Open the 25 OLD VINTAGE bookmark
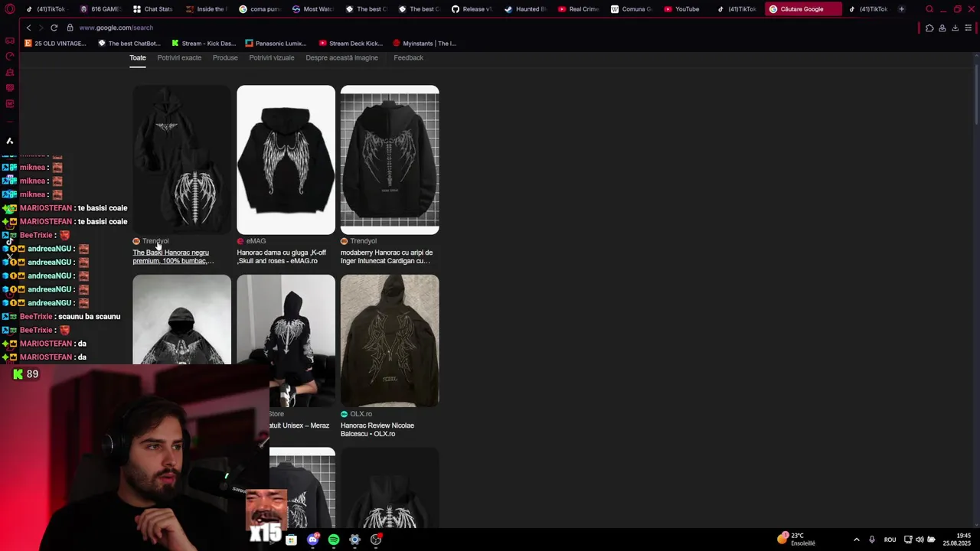 56,44
